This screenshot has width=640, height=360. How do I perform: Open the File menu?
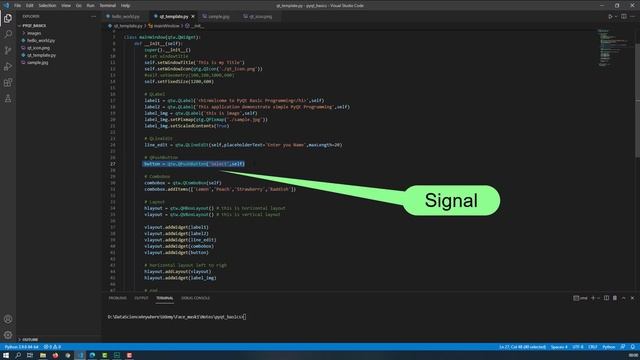point(18,6)
